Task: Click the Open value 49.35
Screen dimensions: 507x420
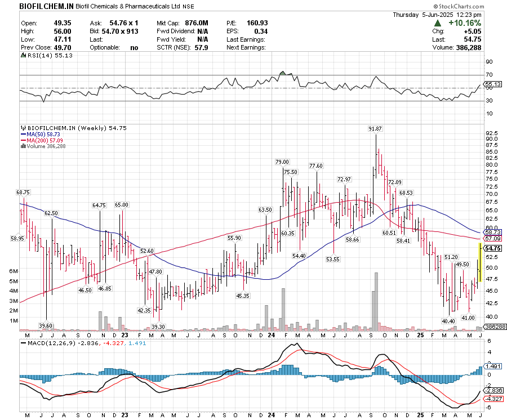Action: click(63, 23)
